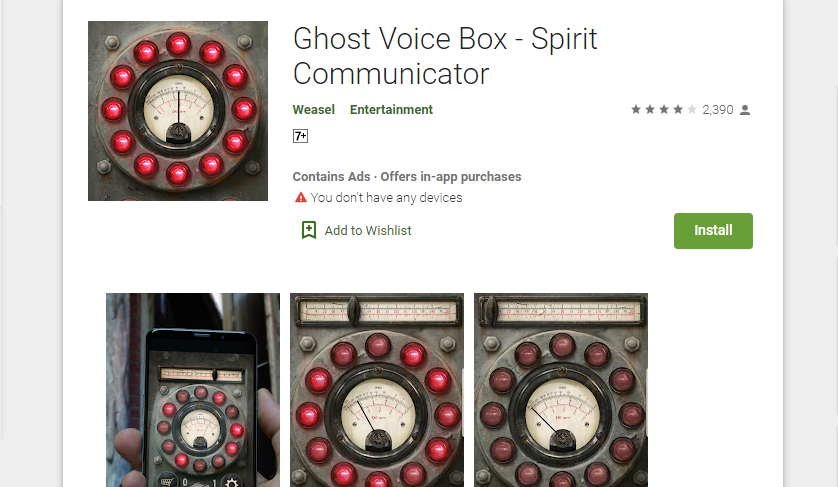
Task: Click 'You don't have any devices' message
Action: [386, 198]
